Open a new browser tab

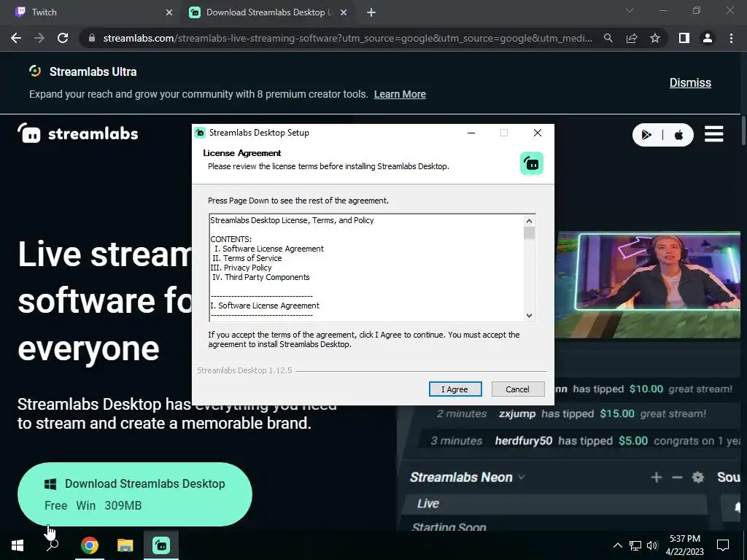[371, 12]
